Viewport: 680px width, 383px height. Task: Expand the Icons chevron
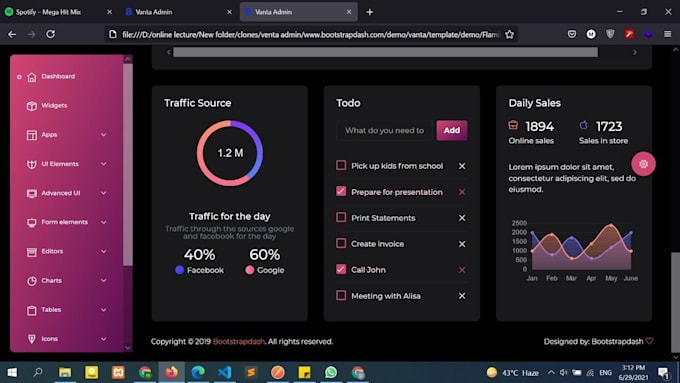(104, 339)
